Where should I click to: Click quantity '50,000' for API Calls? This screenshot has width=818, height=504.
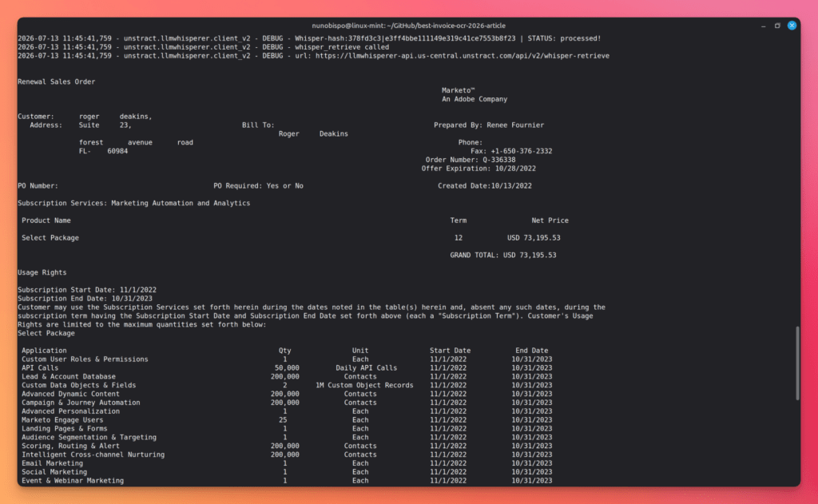tap(287, 368)
